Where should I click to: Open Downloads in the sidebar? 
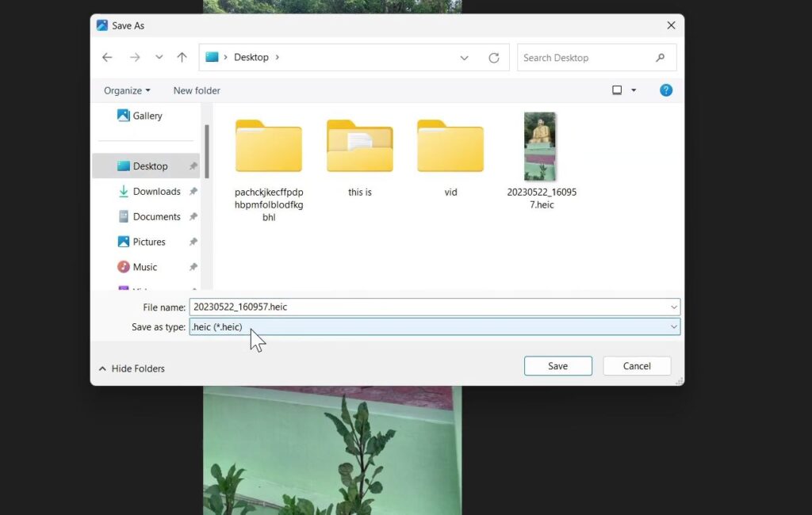149,191
